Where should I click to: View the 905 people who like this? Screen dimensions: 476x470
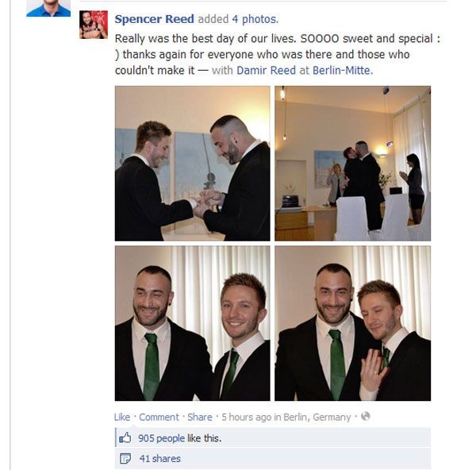(180, 438)
